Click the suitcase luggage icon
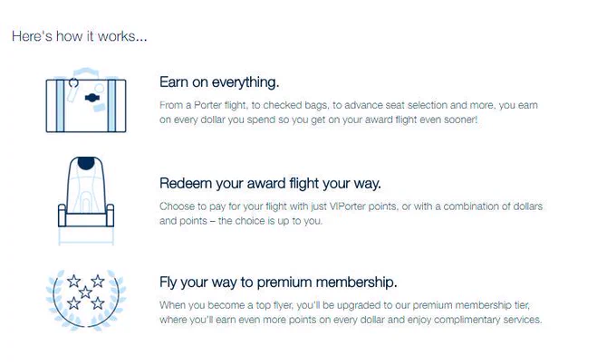Image resolution: width=616 pixels, height=364 pixels. (86, 101)
